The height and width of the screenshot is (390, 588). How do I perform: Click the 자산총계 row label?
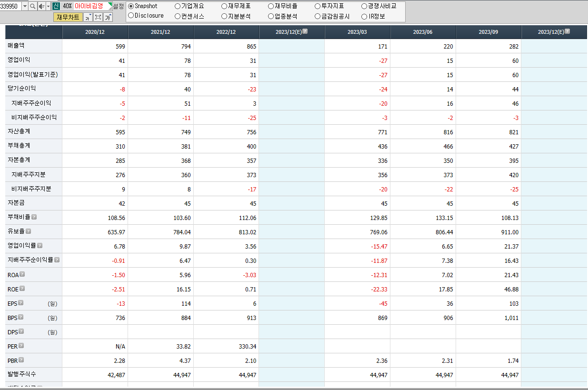tap(19, 131)
